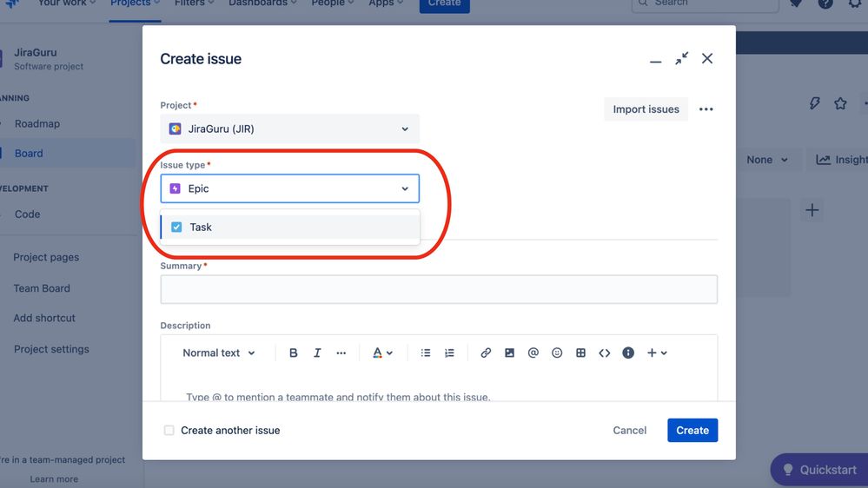Click the mention (@) icon
This screenshot has height=488, width=868.
(533, 353)
